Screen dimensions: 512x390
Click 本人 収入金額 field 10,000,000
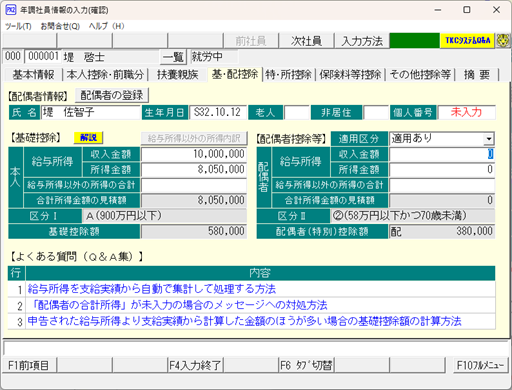coord(194,154)
